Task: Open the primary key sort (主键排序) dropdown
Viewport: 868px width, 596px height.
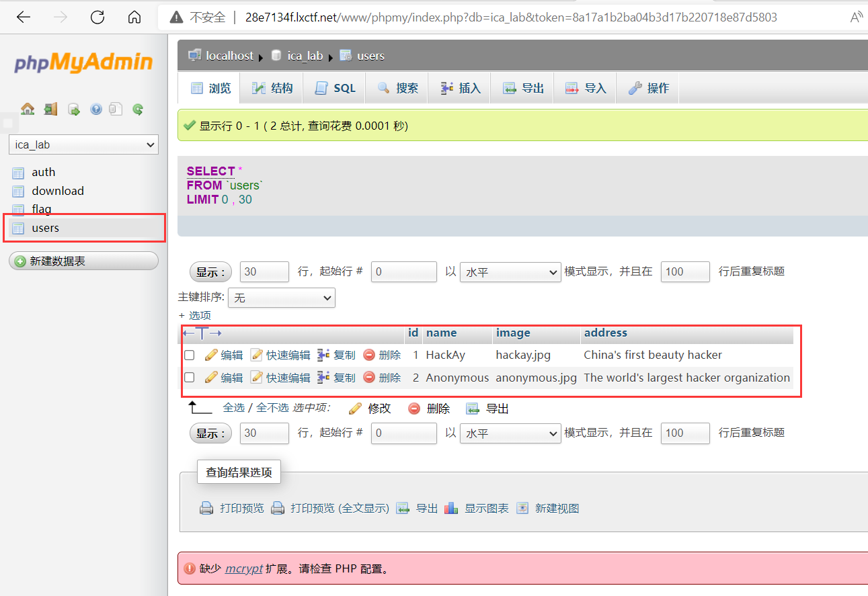Action: point(282,298)
